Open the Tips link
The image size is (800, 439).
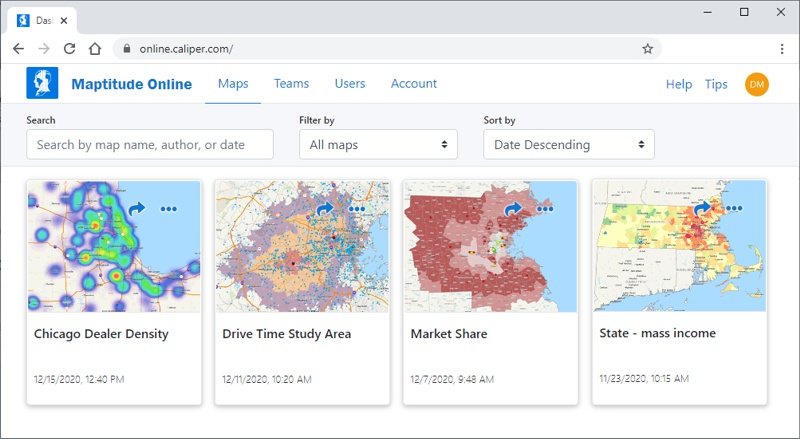click(716, 85)
